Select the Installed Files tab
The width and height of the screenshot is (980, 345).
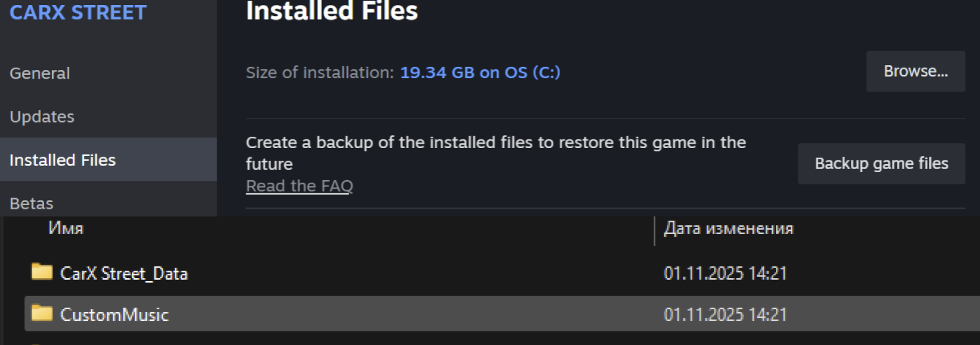[63, 160]
